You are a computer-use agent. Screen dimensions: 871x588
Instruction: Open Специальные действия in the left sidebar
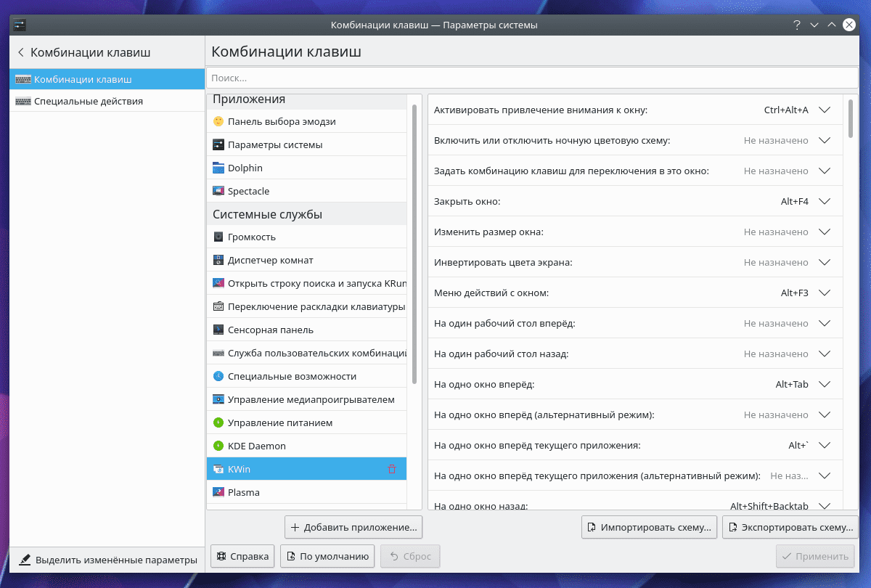[89, 101]
